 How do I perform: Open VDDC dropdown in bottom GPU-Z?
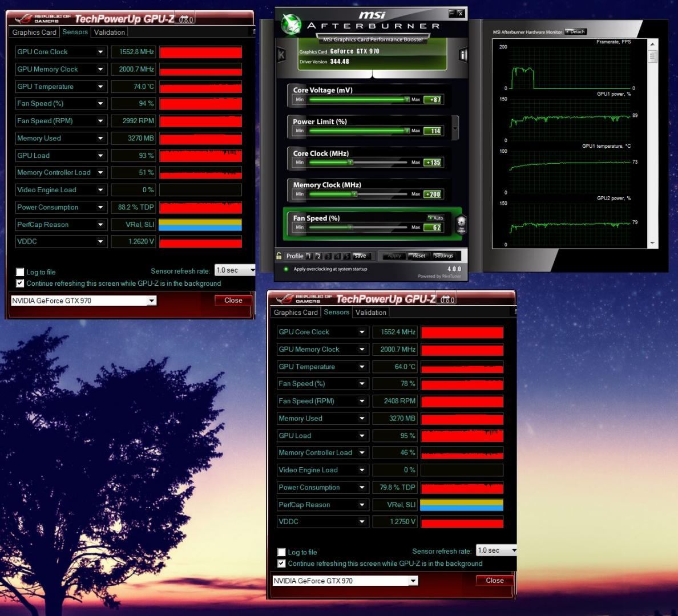click(x=362, y=522)
